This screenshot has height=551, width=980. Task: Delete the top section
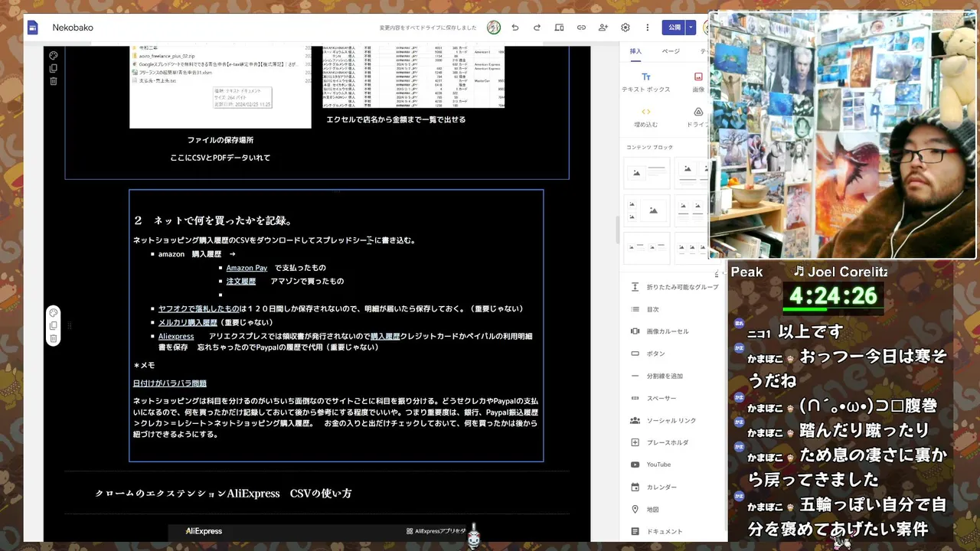click(53, 81)
